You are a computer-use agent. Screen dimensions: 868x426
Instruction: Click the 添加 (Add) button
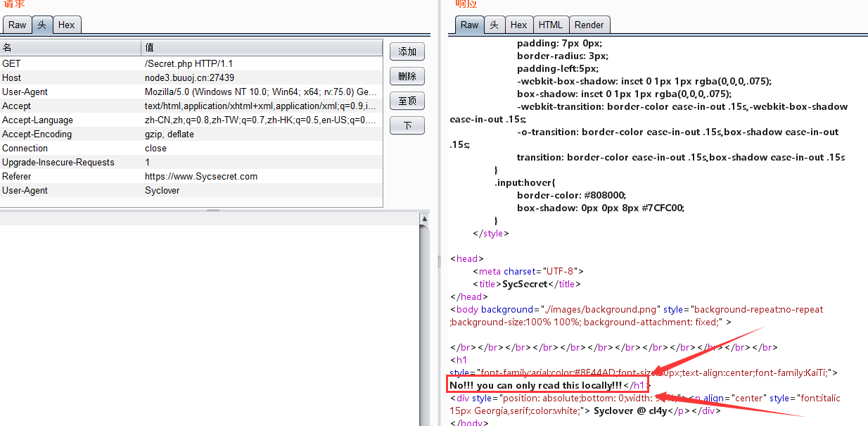pyautogui.click(x=407, y=51)
